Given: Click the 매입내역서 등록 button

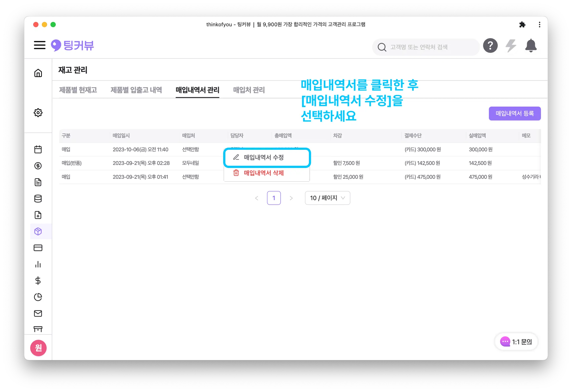Looking at the screenshot, I should click(514, 113).
